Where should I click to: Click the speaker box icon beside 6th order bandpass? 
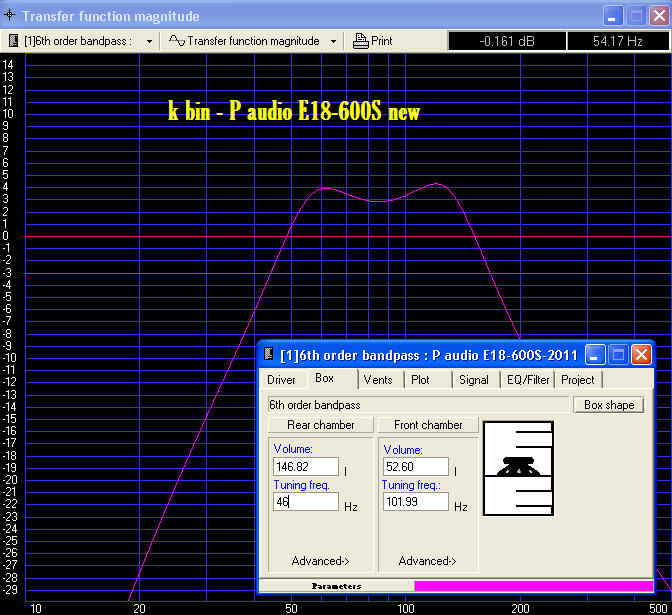click(x=13, y=41)
